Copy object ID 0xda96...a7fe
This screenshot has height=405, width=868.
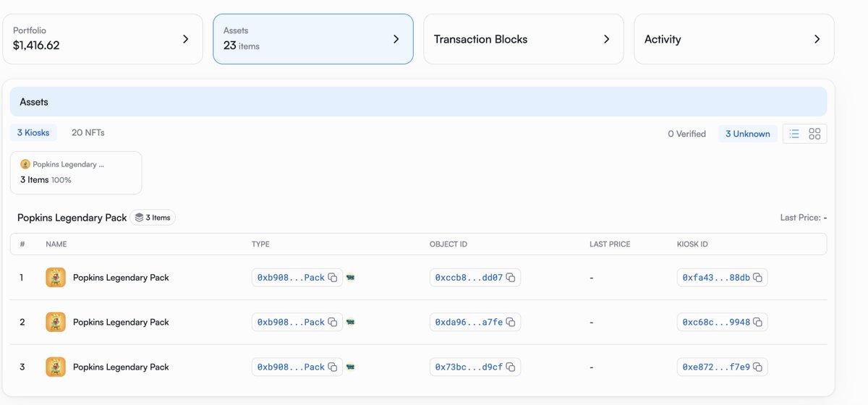click(511, 323)
